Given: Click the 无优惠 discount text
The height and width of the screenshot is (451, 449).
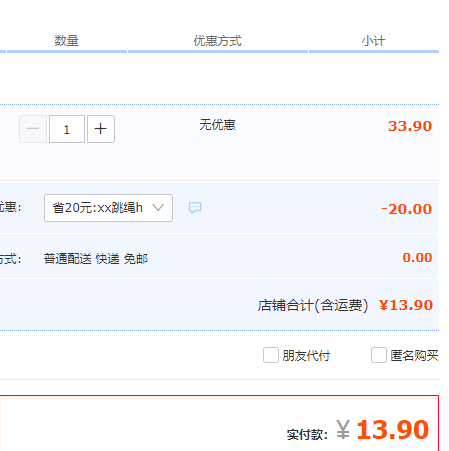Looking at the screenshot, I should coord(218,125).
